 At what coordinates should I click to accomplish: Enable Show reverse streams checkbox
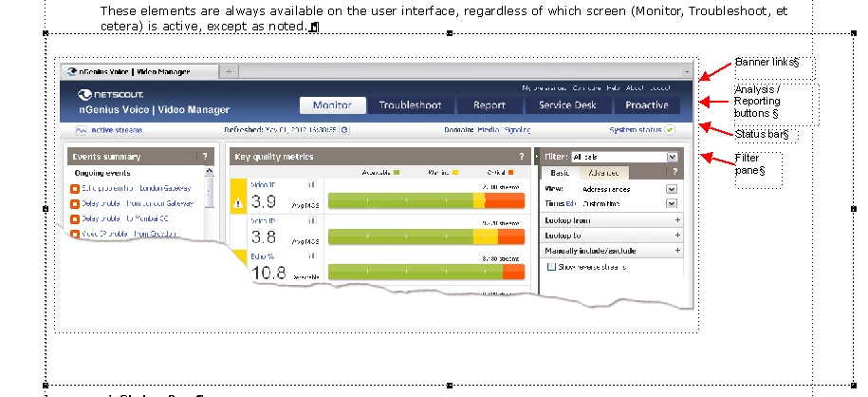pos(551,267)
